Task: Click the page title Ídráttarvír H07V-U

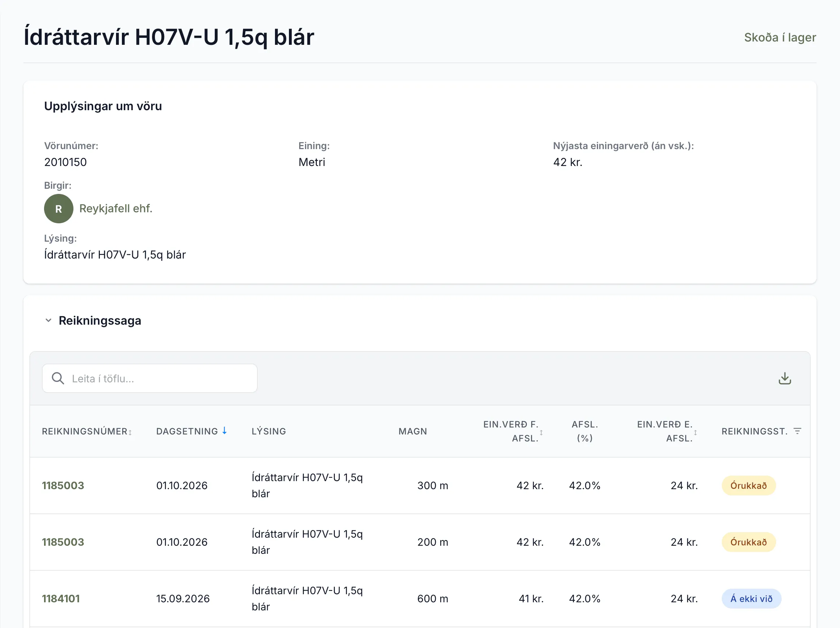Action: click(x=169, y=37)
